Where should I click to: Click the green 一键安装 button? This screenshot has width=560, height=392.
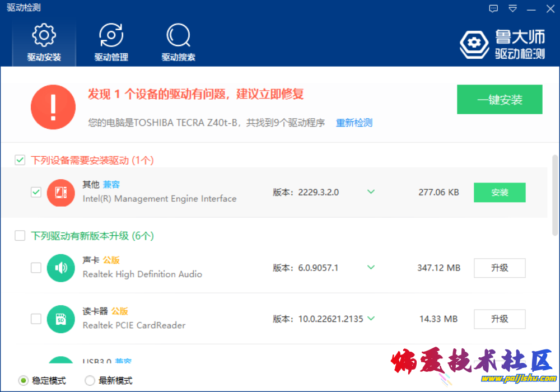(x=500, y=100)
